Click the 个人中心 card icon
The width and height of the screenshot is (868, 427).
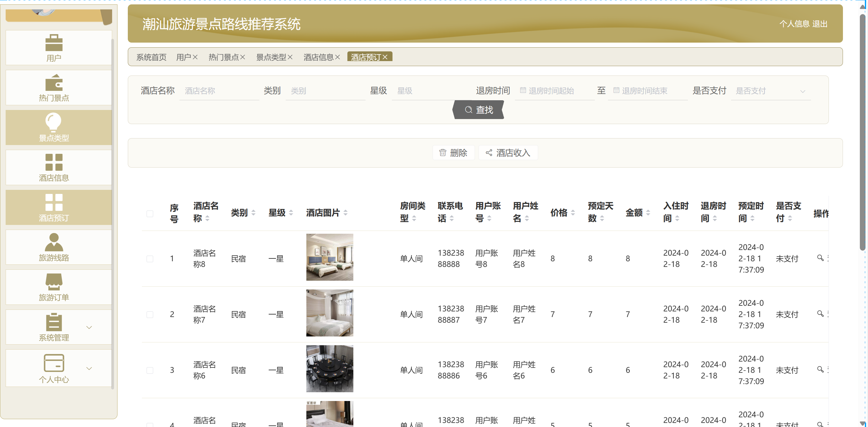pyautogui.click(x=54, y=363)
